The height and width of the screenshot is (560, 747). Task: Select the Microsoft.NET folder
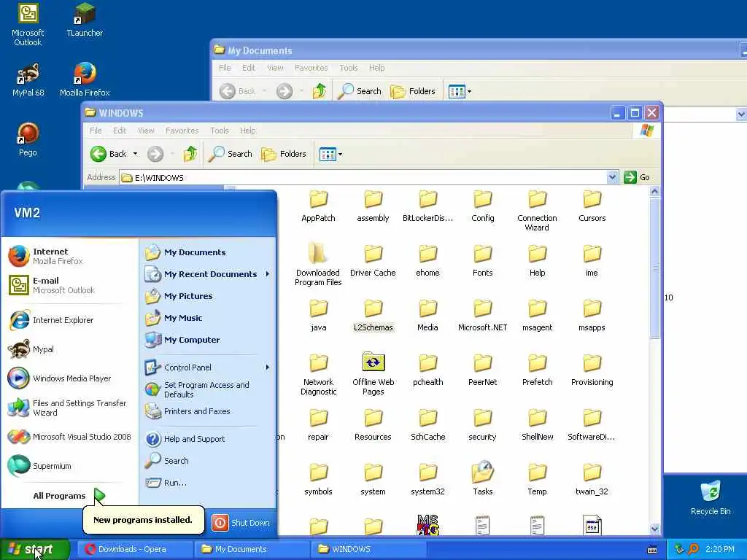click(483, 315)
